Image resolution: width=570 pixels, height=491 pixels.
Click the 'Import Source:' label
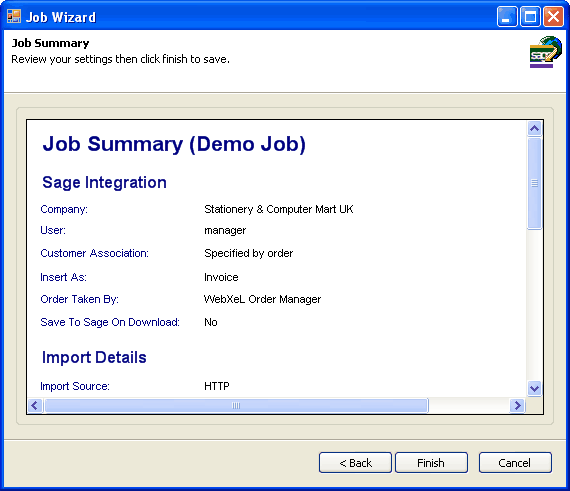(75, 386)
